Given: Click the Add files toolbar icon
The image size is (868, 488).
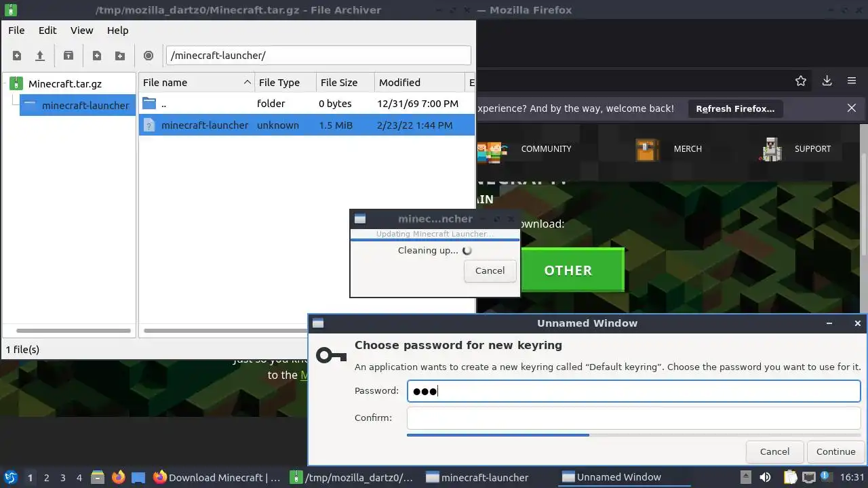Looking at the screenshot, I should [x=97, y=56].
